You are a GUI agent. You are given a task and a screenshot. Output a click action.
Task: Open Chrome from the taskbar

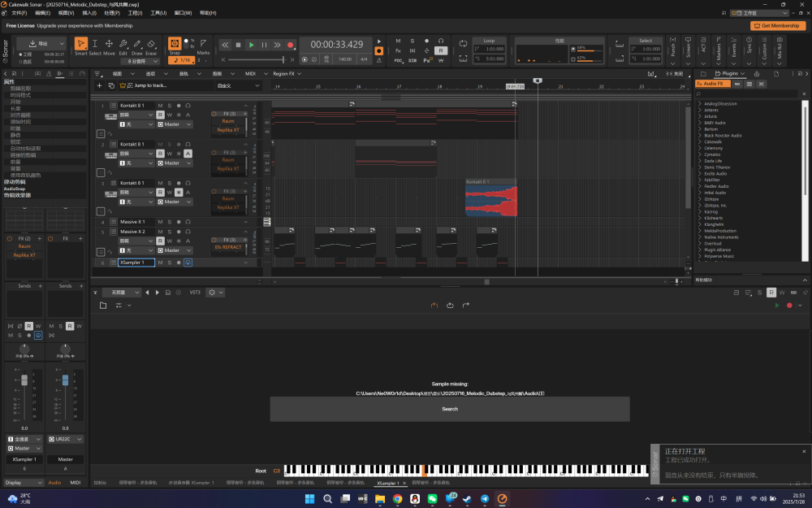pos(397,499)
